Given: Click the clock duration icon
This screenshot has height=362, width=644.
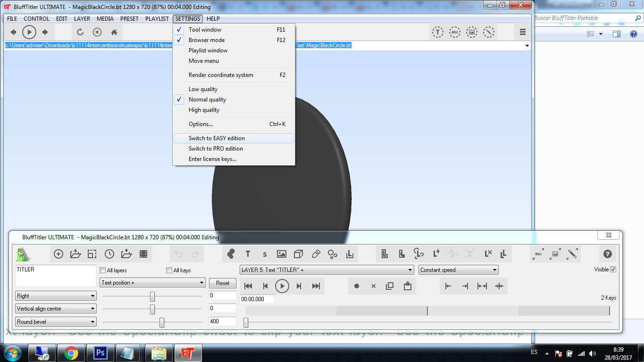Looking at the screenshot, I should coord(109,254).
